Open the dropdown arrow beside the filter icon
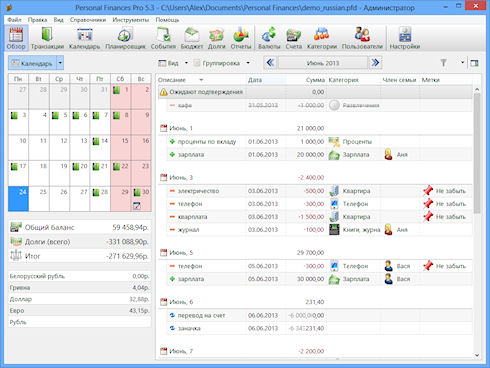Image resolution: width=490 pixels, height=368 pixels. pyautogui.click(x=462, y=63)
